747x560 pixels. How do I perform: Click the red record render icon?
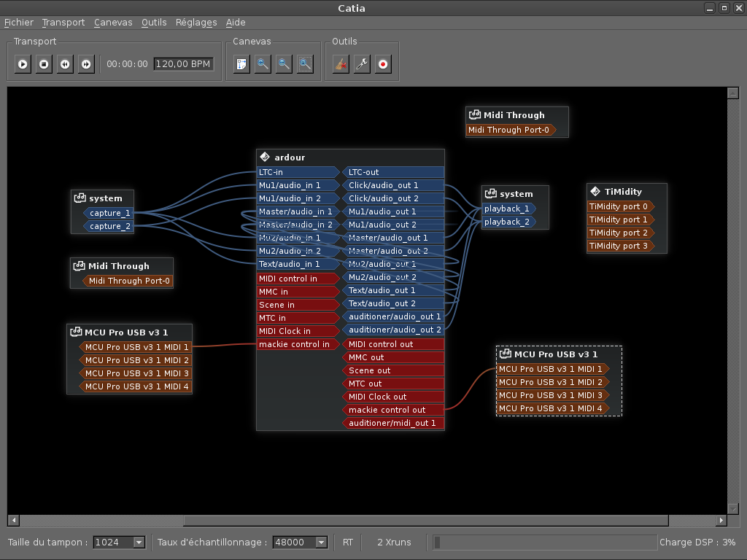(383, 64)
